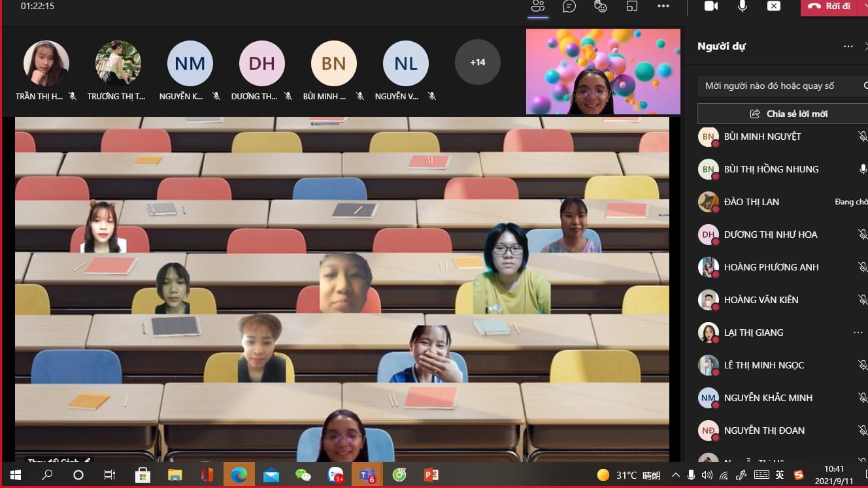868x488 pixels.
Task: Click the invite someone search field
Action: tap(771, 86)
